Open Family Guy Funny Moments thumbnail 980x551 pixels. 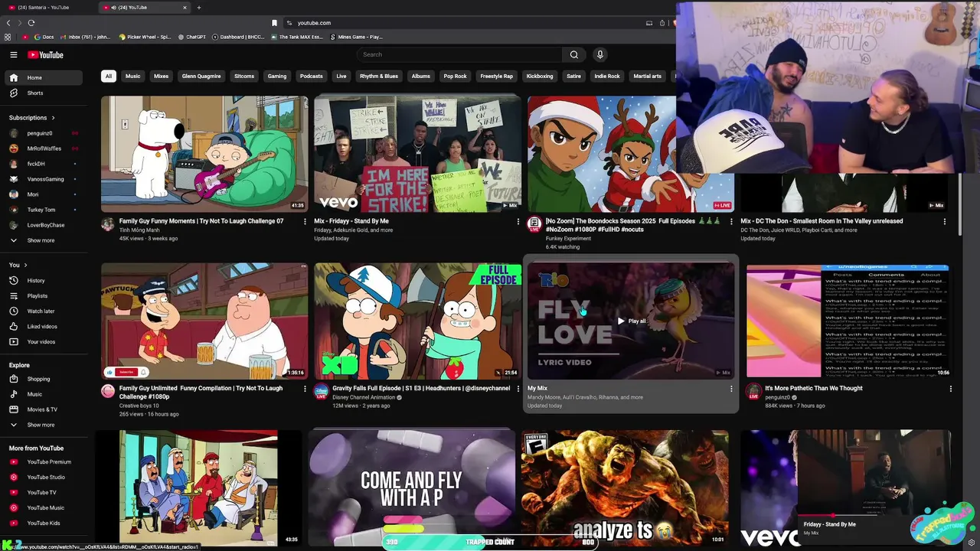click(204, 153)
